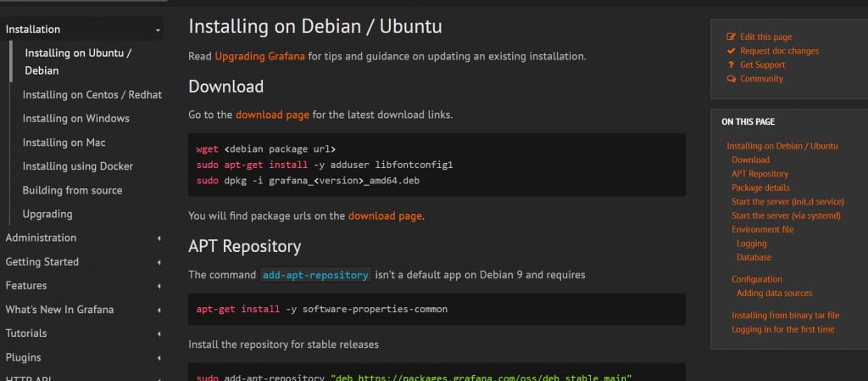This screenshot has width=868, height=381.
Task: Expand the Administration section arrow
Action: [x=159, y=238]
